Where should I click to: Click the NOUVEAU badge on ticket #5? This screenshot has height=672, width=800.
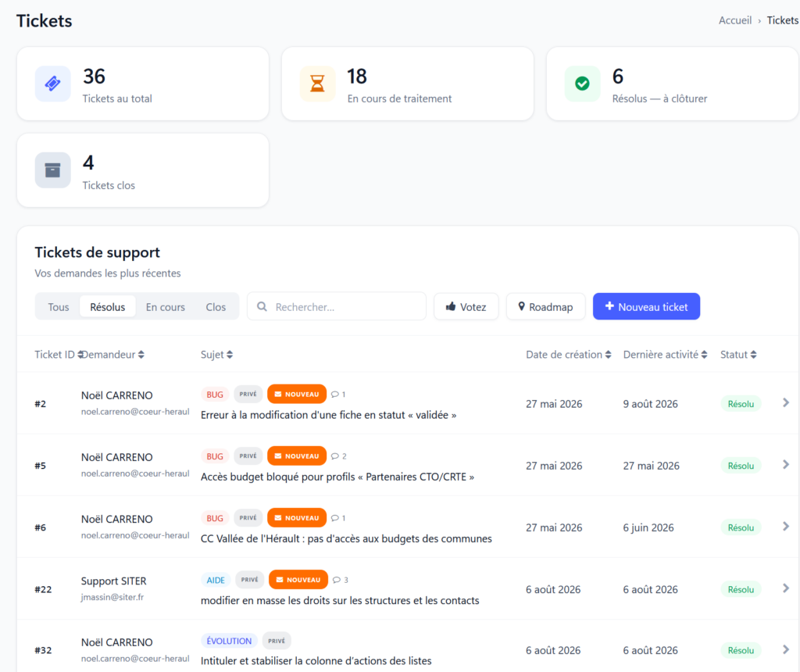coord(297,456)
